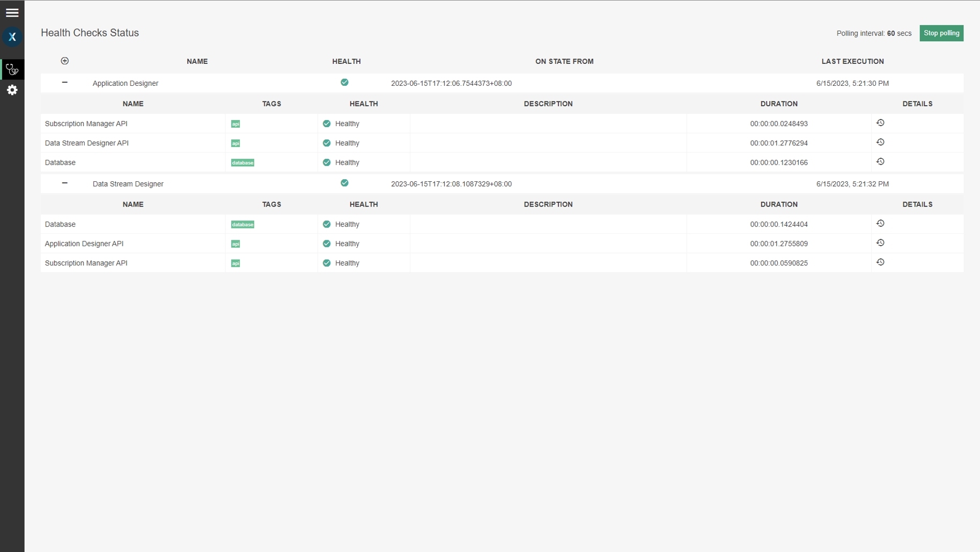
Task: View history details for Subscription Manager API
Action: point(880,122)
